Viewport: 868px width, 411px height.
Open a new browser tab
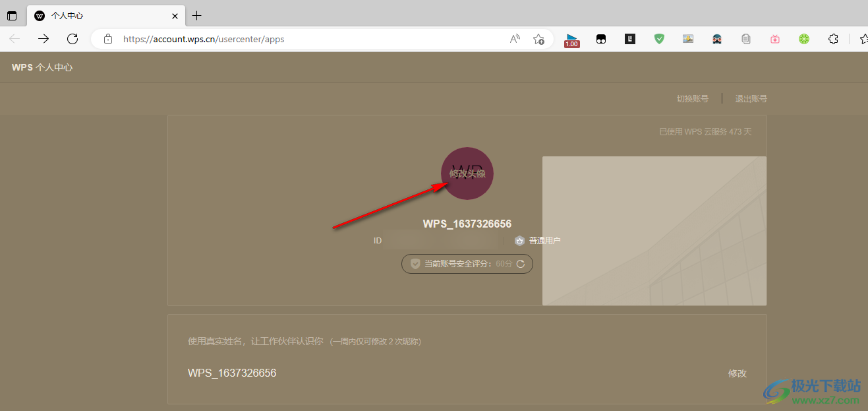tap(196, 16)
